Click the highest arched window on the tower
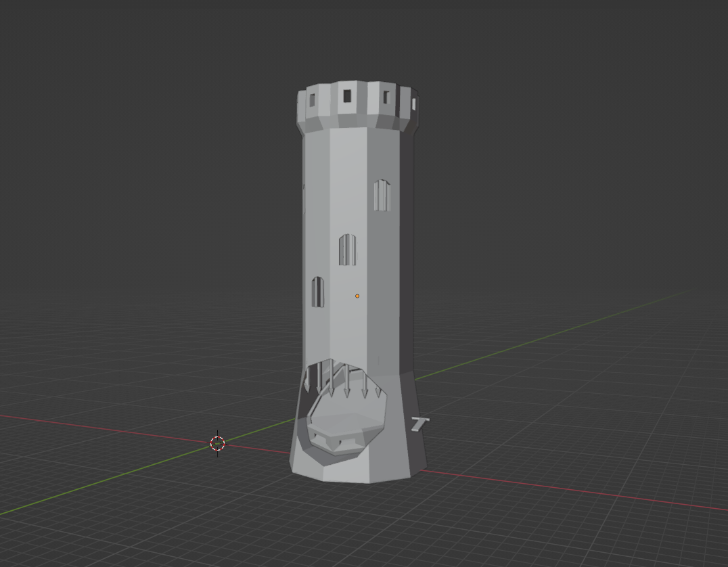 (382, 195)
